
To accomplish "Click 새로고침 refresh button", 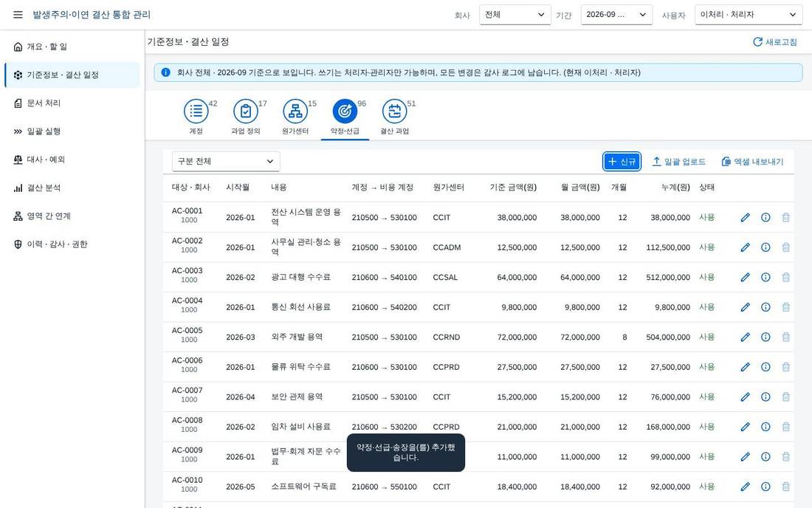I will pyautogui.click(x=774, y=42).
